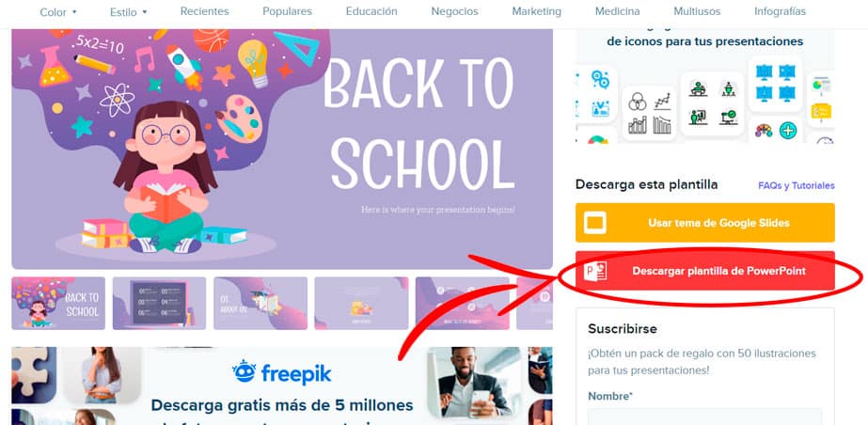The height and width of the screenshot is (425, 868).
Task: Expand the Color filter dropdown
Action: point(58,11)
